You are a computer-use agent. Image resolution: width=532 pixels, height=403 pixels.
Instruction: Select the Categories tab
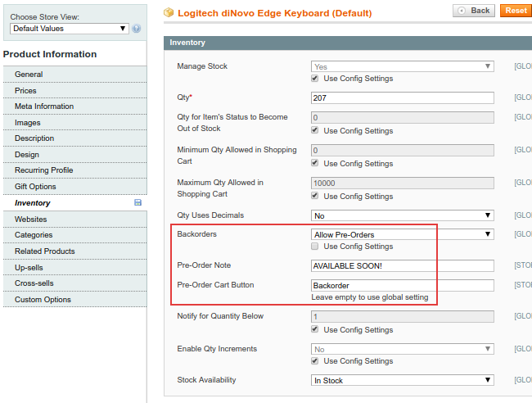(34, 235)
